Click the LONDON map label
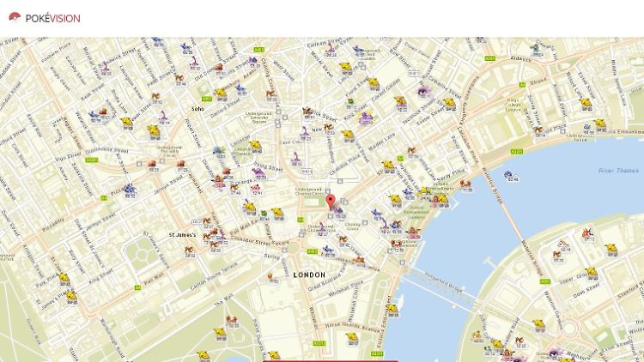Image resolution: width=644 pixels, height=362 pixels. pos(309,275)
